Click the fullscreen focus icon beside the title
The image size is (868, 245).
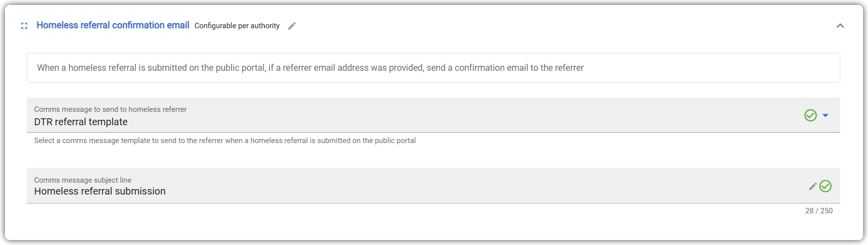24,26
